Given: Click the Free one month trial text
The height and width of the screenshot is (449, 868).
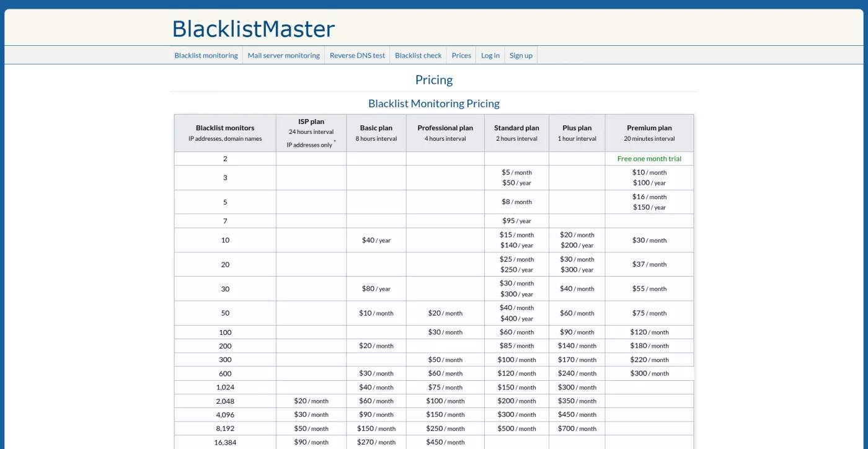Looking at the screenshot, I should [649, 159].
